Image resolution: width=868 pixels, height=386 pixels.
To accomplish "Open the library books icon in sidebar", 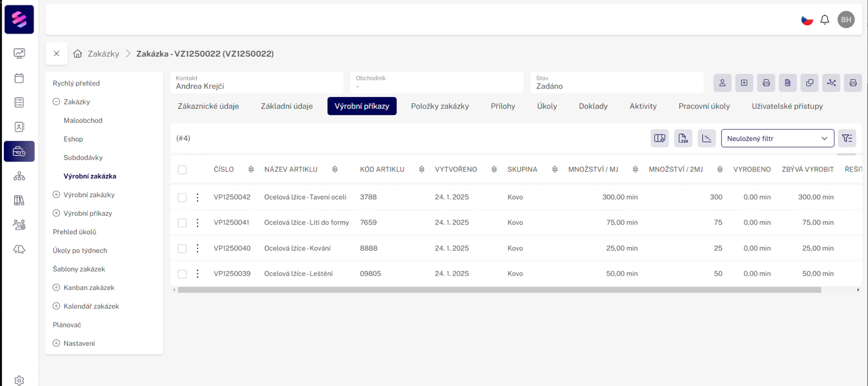I will (19, 200).
